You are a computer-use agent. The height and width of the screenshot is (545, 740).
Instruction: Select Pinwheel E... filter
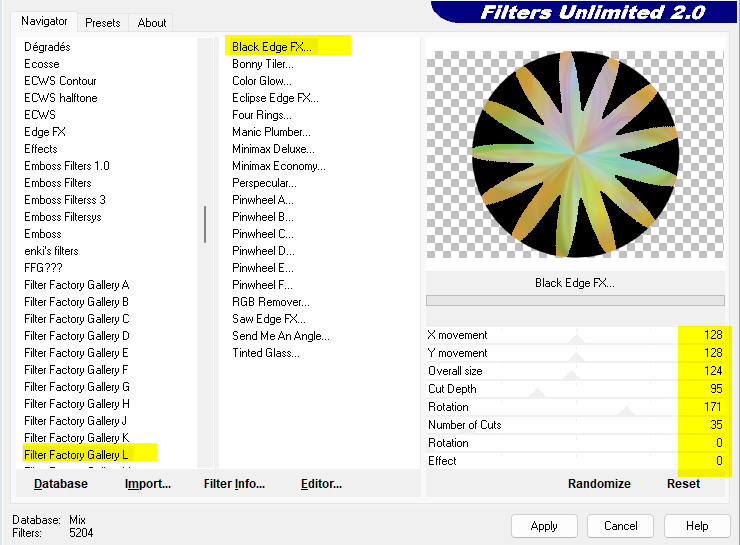pos(263,268)
